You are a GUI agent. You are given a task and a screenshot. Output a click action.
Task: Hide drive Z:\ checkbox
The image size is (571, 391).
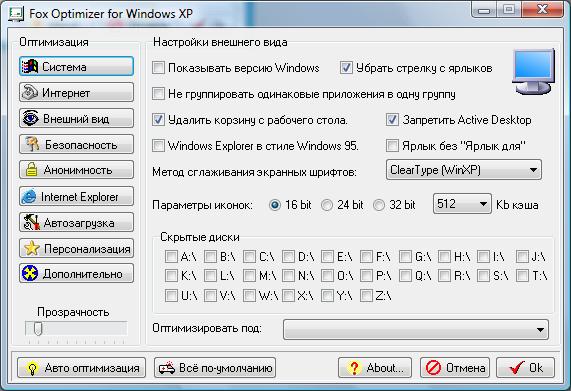point(366,295)
